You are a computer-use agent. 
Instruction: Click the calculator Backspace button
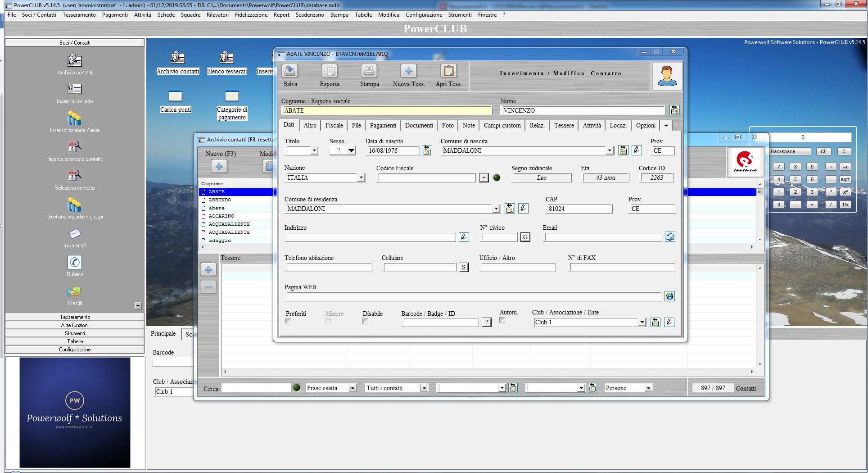pos(790,151)
